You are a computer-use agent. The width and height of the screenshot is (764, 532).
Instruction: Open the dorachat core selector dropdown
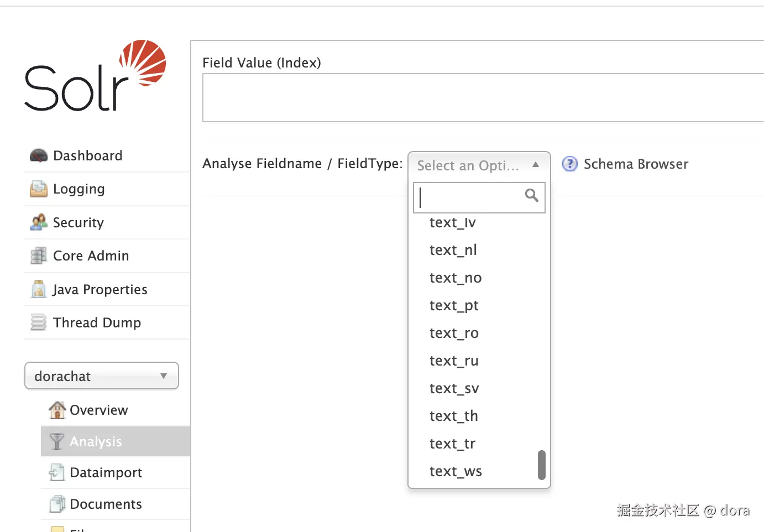102,376
